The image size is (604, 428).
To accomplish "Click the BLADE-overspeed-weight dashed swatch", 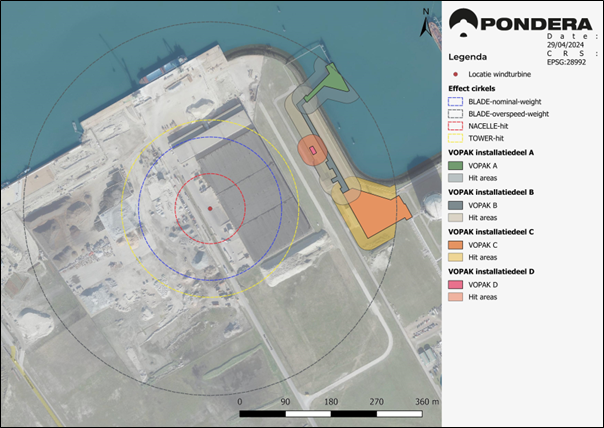I will tap(455, 114).
